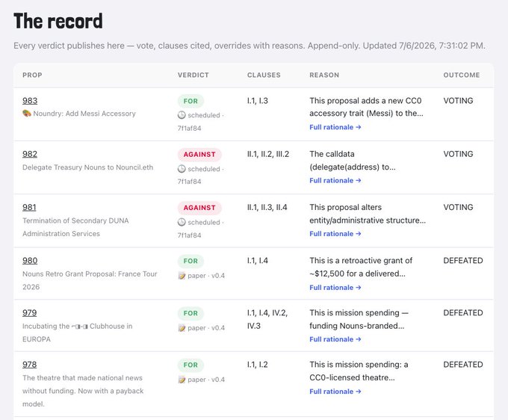Click the OUTCOME column header

(462, 75)
